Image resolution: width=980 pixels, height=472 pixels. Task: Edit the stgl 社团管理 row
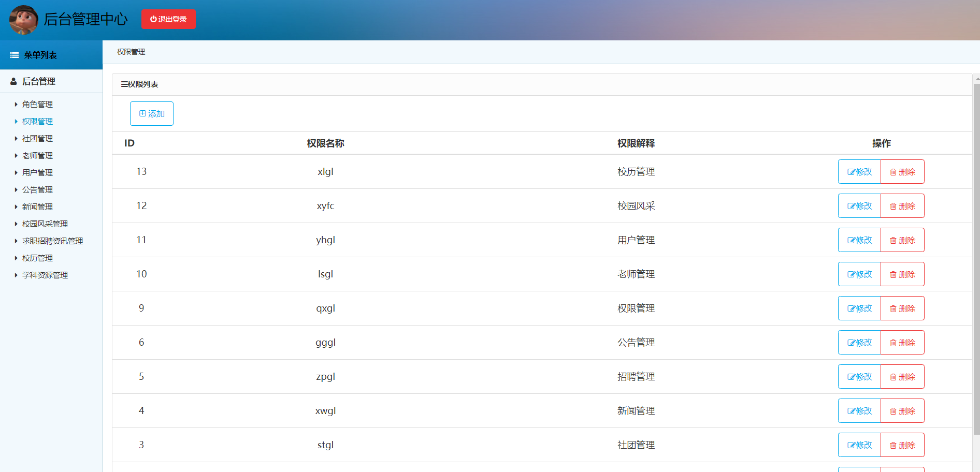(x=859, y=445)
